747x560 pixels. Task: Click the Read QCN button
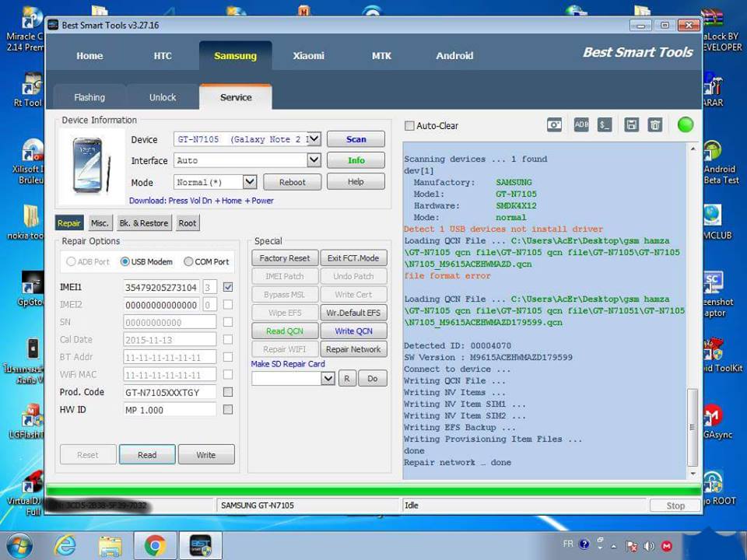(285, 331)
